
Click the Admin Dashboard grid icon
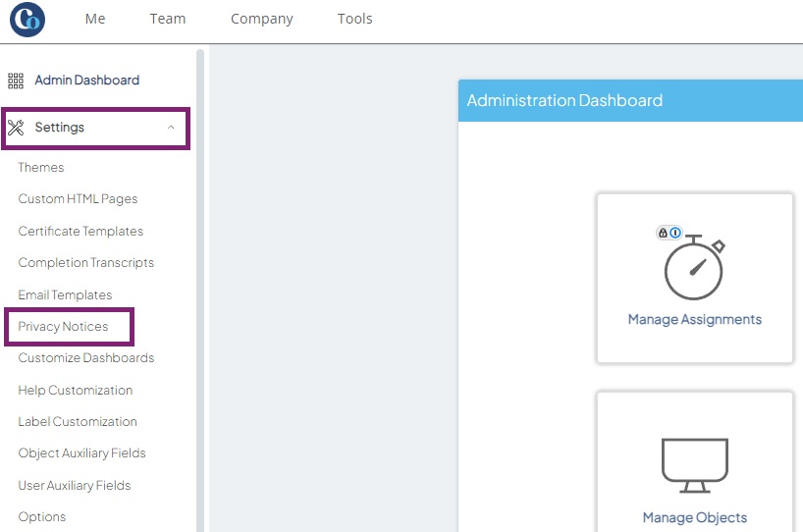coord(16,80)
